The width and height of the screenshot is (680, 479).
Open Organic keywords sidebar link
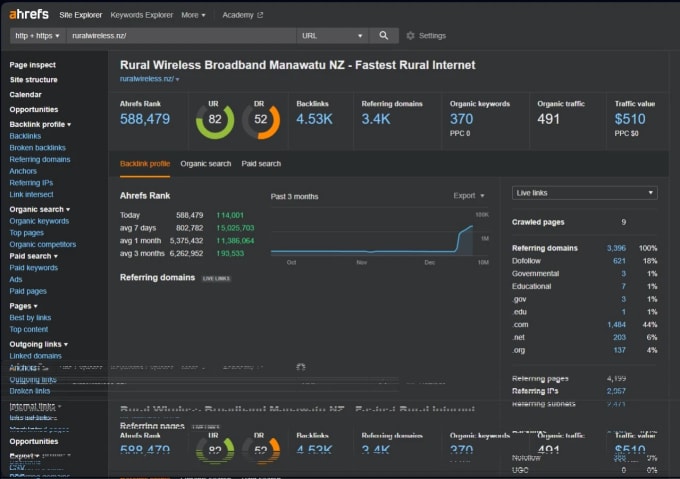pos(39,221)
